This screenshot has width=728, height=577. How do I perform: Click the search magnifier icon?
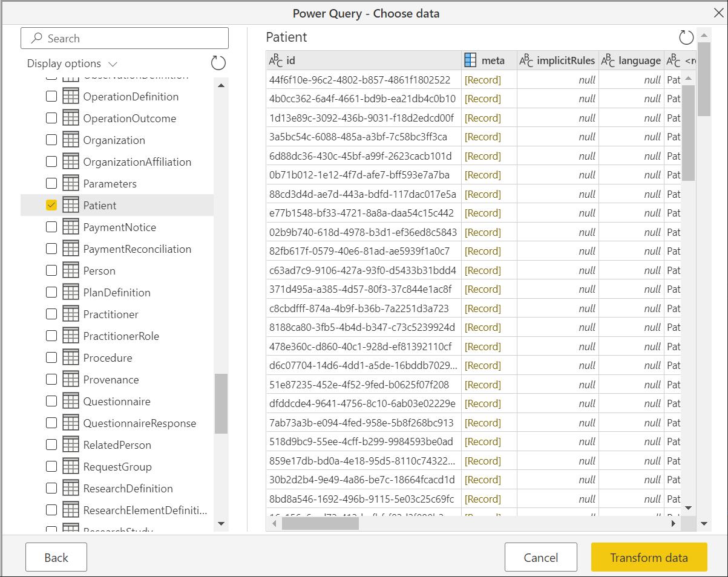pos(37,38)
